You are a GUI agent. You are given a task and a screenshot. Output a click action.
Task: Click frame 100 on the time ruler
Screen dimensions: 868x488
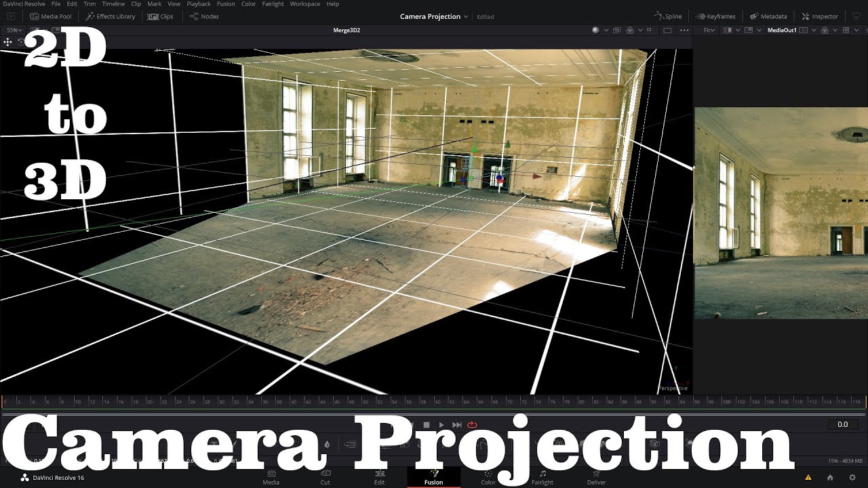click(726, 402)
